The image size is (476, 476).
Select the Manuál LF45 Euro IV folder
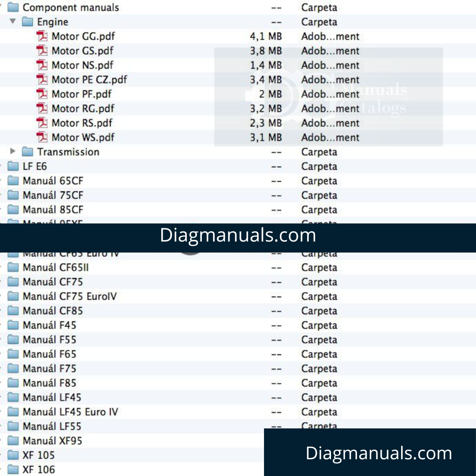[71, 412]
